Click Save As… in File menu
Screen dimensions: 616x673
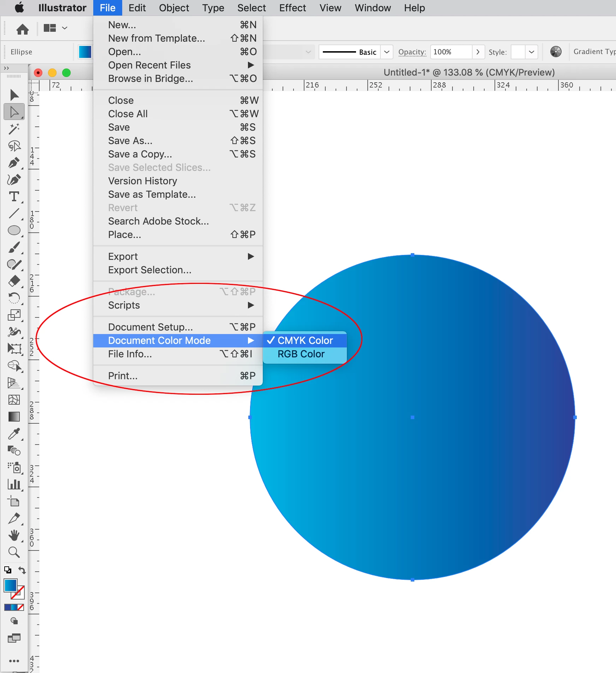tap(178, 141)
